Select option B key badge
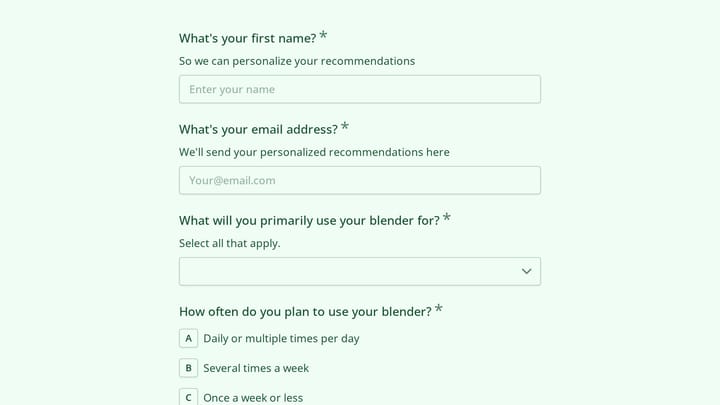Image resolution: width=720 pixels, height=405 pixels. click(188, 368)
